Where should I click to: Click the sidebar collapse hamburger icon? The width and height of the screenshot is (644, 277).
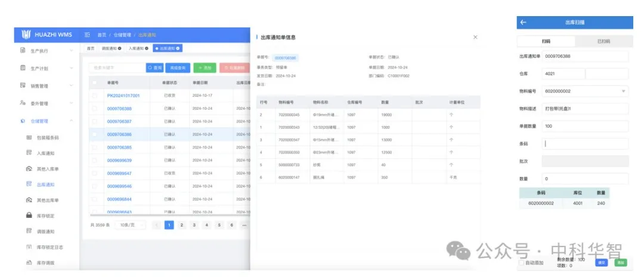(88, 35)
